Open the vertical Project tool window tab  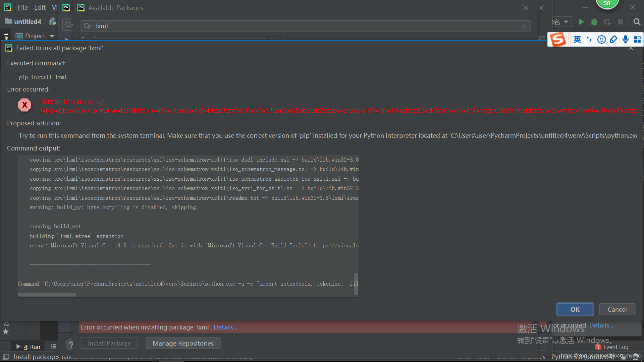(6, 36)
